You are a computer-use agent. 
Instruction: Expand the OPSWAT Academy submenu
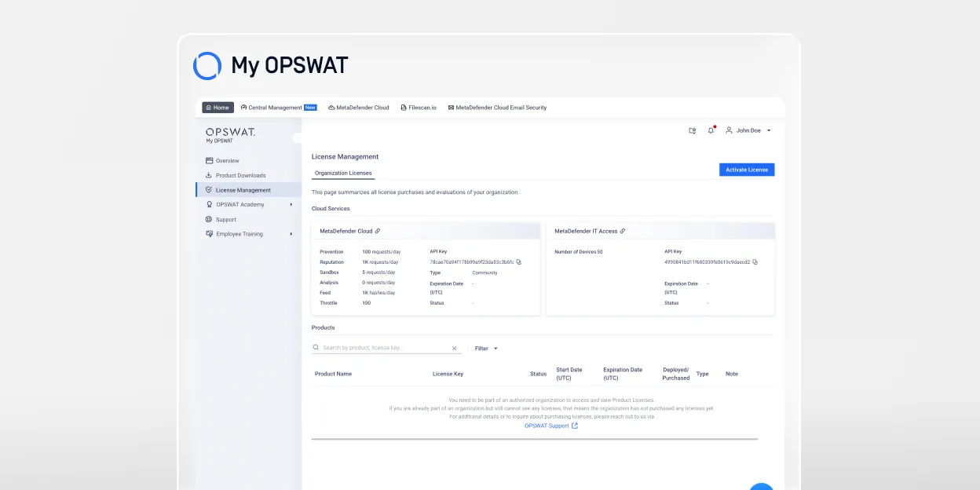[291, 205]
